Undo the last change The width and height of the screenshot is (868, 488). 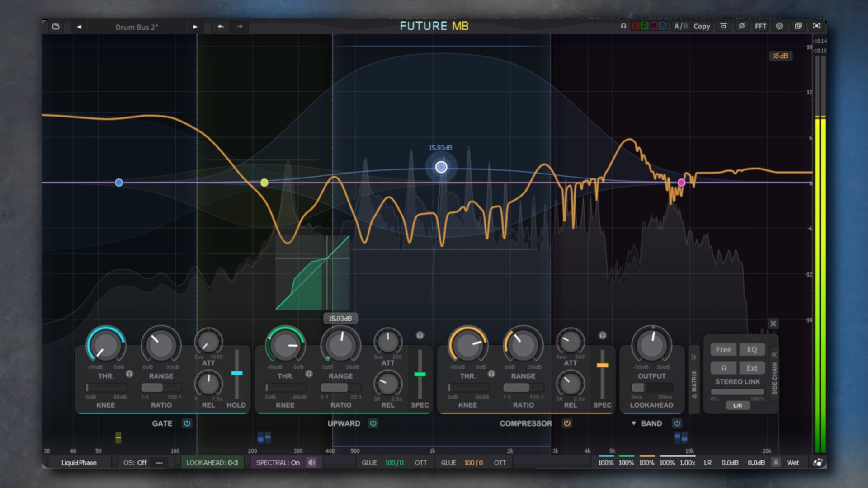[x=221, y=27]
